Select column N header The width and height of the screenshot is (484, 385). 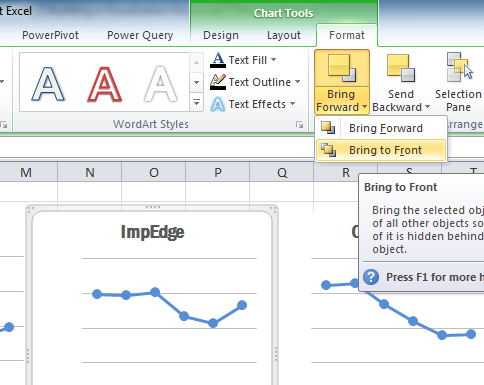tap(90, 172)
